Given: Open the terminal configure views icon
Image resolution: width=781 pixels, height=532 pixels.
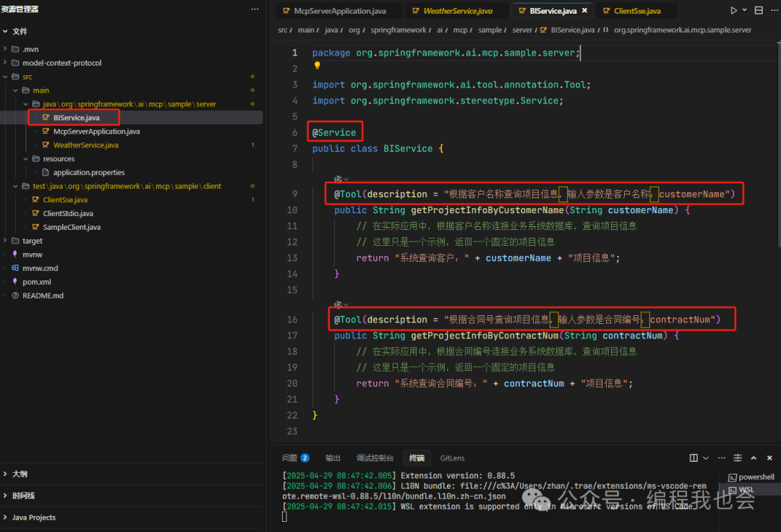Looking at the screenshot, I should pos(738,458).
